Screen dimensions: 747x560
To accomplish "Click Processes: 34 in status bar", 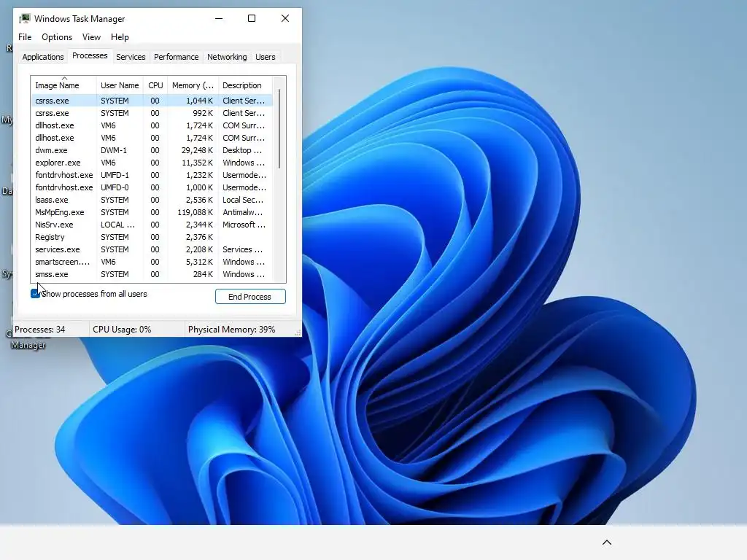I will coord(40,330).
